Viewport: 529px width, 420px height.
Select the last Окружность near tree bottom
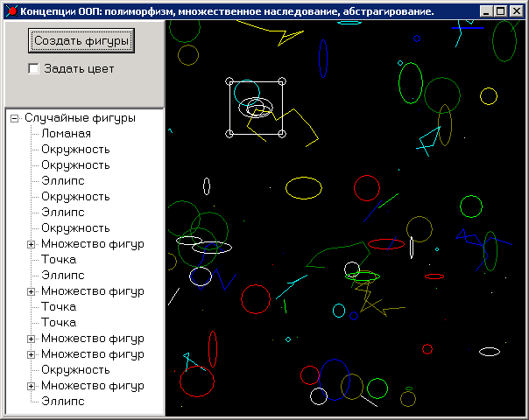(75, 370)
